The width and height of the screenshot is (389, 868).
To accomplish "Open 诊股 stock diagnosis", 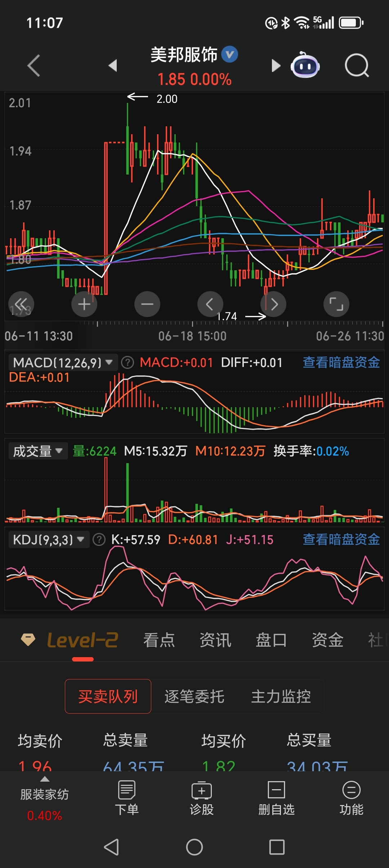I will 202,798.
